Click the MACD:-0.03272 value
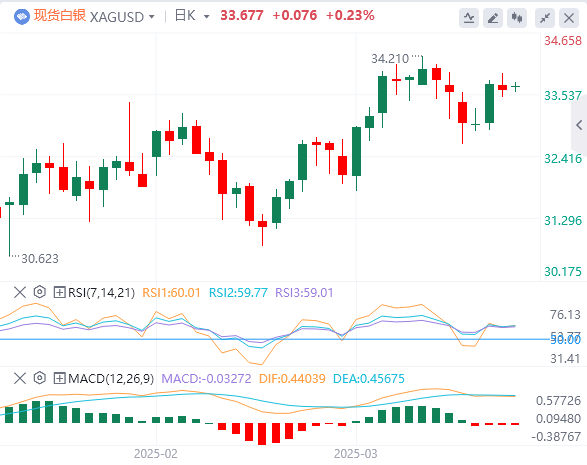The height and width of the screenshot is (465, 587). (206, 379)
